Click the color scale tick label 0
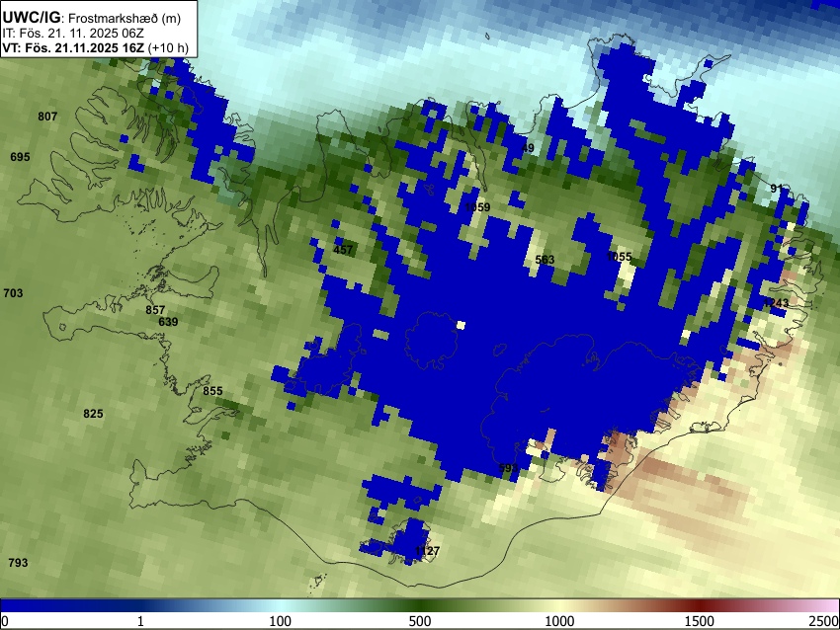 pos(5,621)
